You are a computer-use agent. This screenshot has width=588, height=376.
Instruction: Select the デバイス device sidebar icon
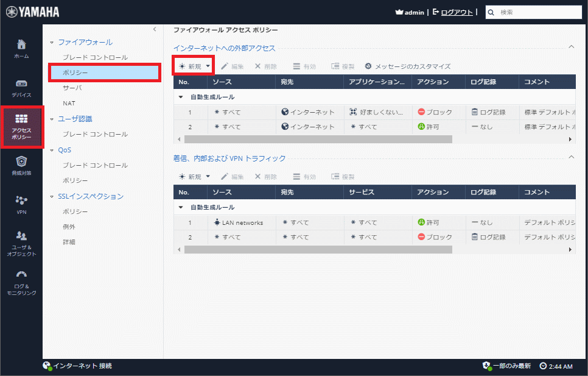point(21,84)
